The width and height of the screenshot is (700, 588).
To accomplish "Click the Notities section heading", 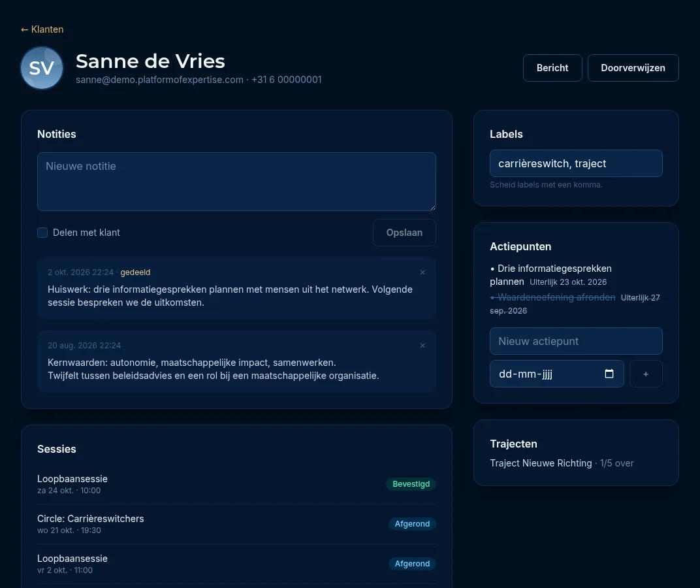I will click(x=57, y=134).
